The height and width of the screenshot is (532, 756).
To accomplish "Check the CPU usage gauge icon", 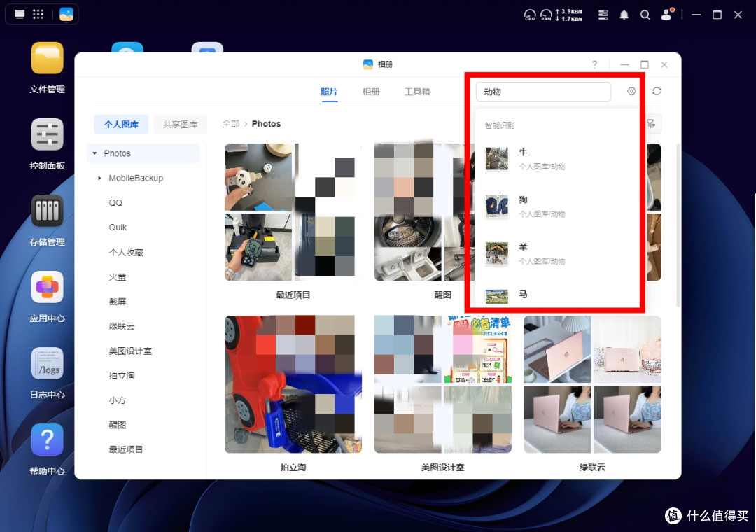I will 529,15.
